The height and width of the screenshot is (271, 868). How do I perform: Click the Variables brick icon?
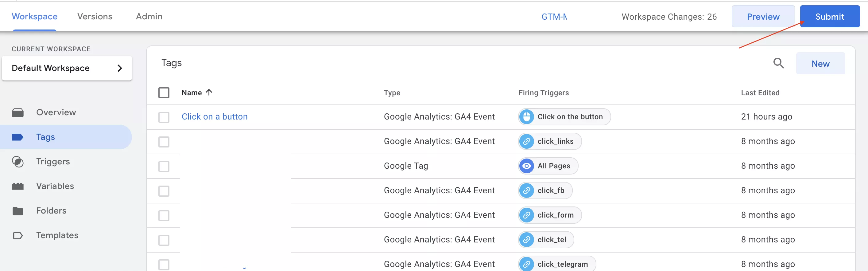tap(17, 186)
